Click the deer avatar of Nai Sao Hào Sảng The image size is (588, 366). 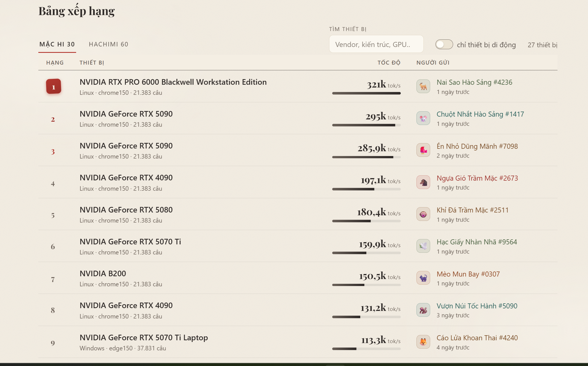tap(423, 86)
